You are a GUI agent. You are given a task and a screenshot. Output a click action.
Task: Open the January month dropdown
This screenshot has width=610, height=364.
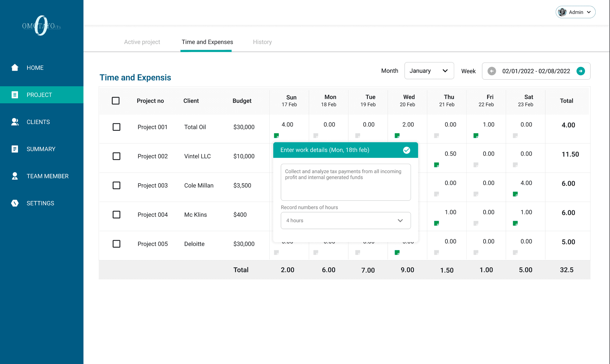(429, 71)
